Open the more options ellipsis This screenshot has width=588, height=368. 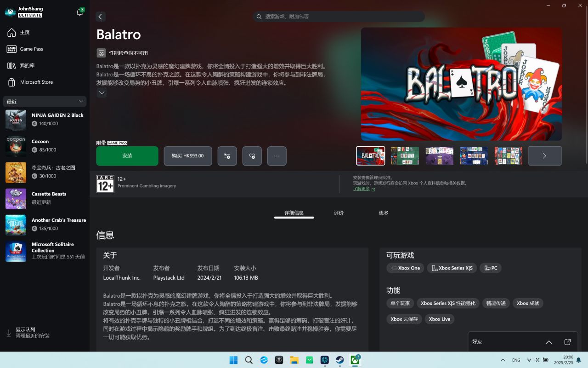point(277,156)
